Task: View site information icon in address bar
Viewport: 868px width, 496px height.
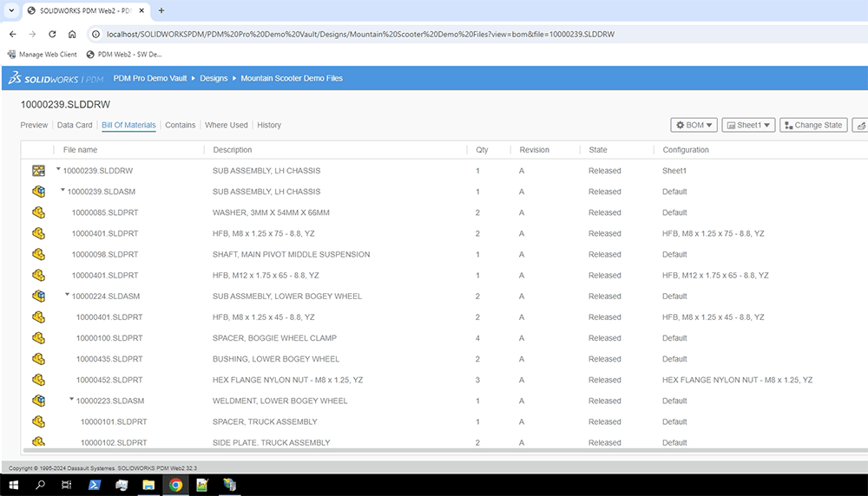Action: point(95,35)
